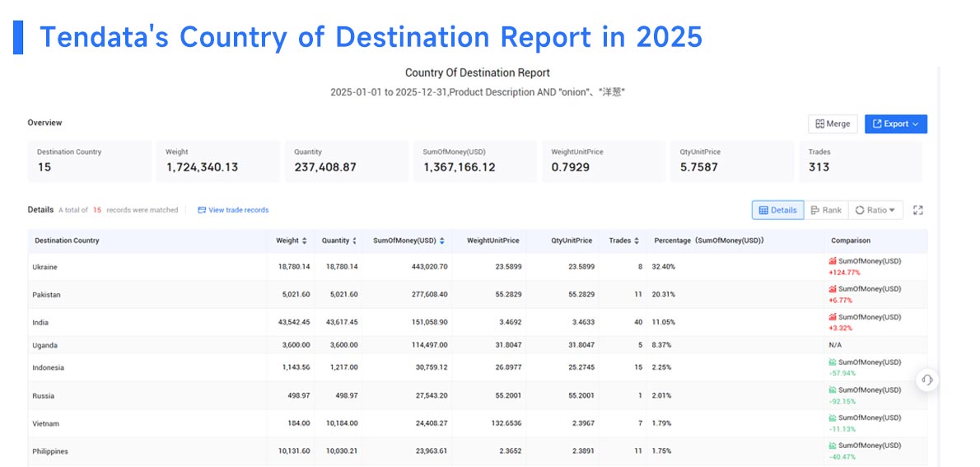This screenshot has width=980, height=467.
Task: Switch to the Rank view tab
Action: [x=826, y=210]
